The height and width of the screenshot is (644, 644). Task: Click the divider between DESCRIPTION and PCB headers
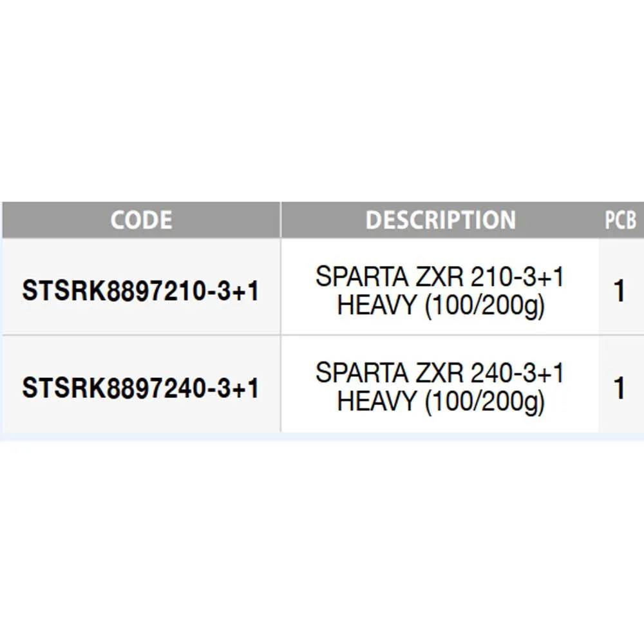pos(598,220)
